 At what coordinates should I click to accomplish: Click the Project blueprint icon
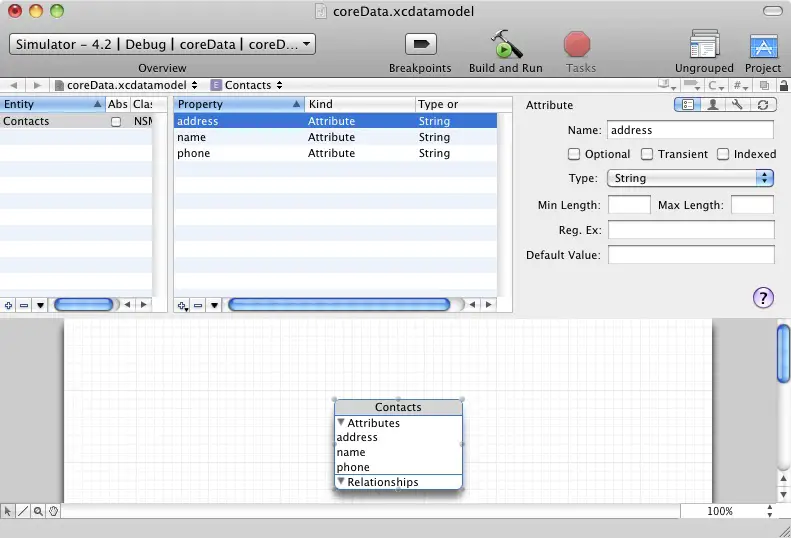pos(763,46)
